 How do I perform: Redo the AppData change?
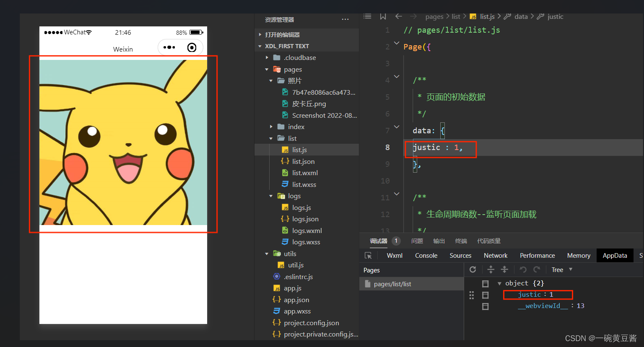pyautogui.click(x=537, y=269)
